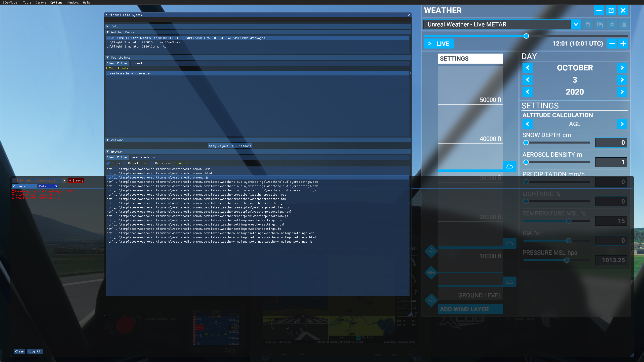Screen dimensions: 644x362
Task: Click the weather preset save icon
Action: [588, 24]
